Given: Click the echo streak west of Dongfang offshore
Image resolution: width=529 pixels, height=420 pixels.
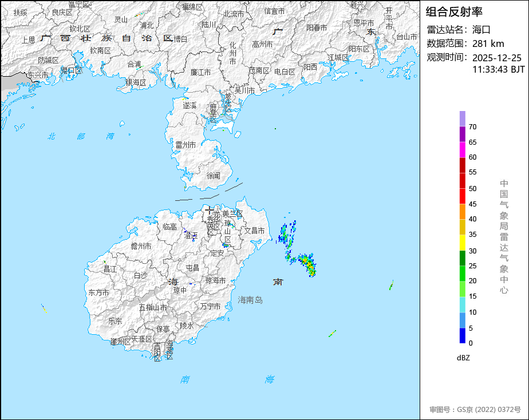Looking at the screenshot, I should pos(44,308).
